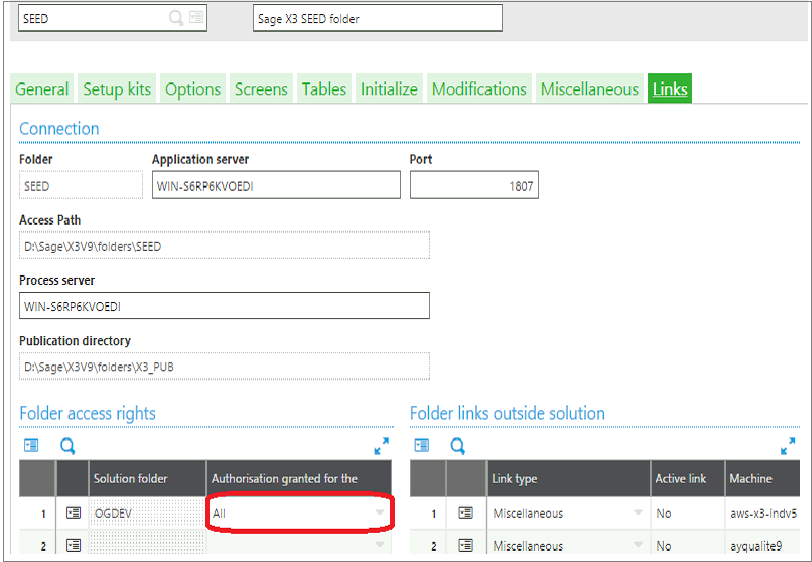Open the Authorisation dropdown showing All
Image resolution: width=812 pixels, height=562 pixels.
[380, 513]
